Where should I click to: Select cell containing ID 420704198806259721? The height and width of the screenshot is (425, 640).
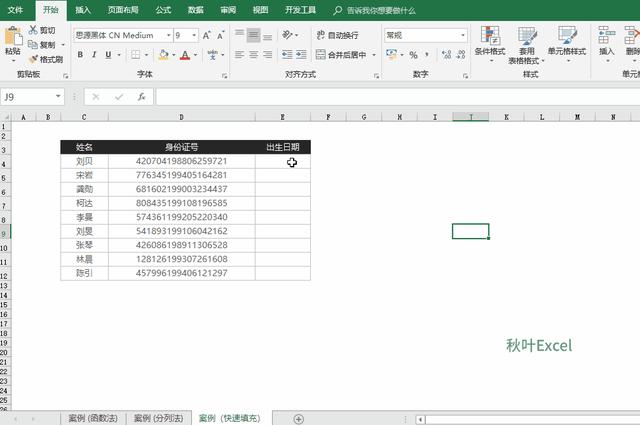pyautogui.click(x=182, y=161)
